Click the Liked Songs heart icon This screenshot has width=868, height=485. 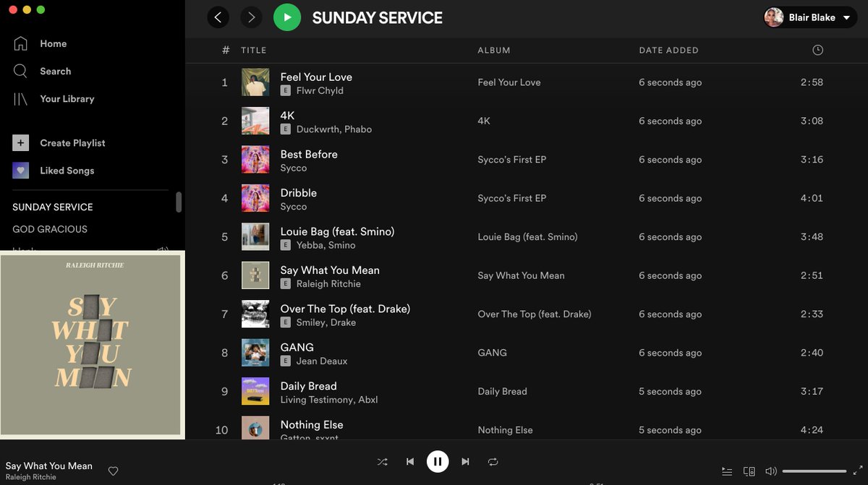pyautogui.click(x=21, y=171)
